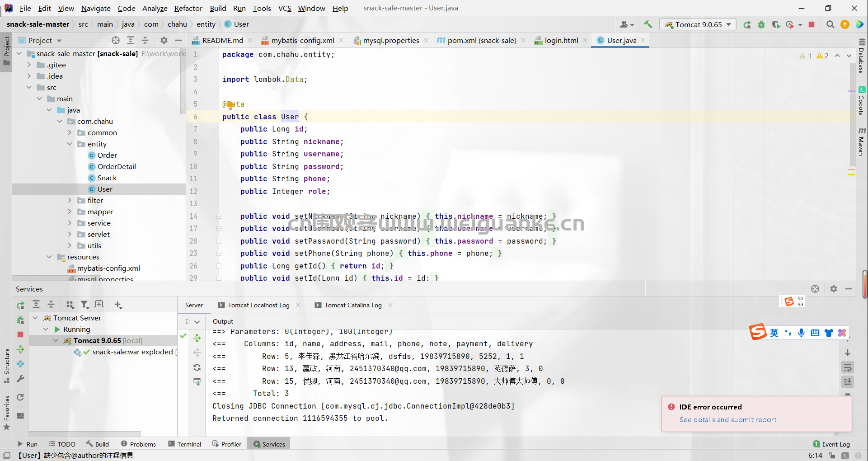
Task: Expand the common package
Action: (70, 132)
